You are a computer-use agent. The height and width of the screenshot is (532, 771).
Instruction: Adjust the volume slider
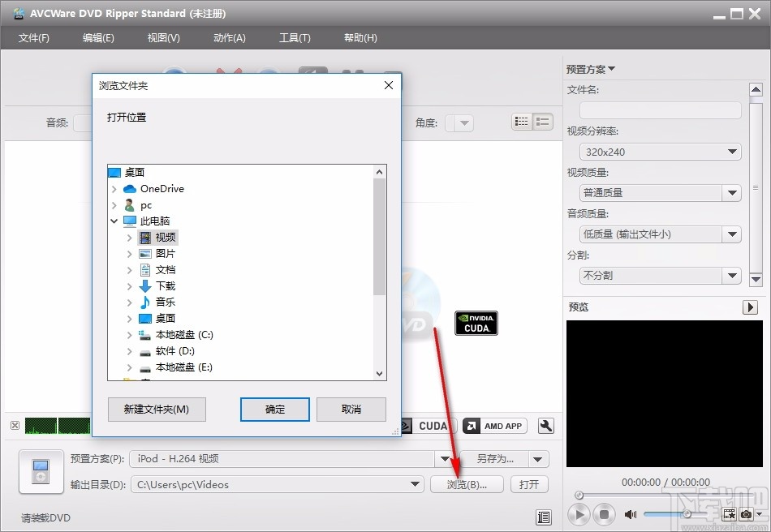coord(689,513)
